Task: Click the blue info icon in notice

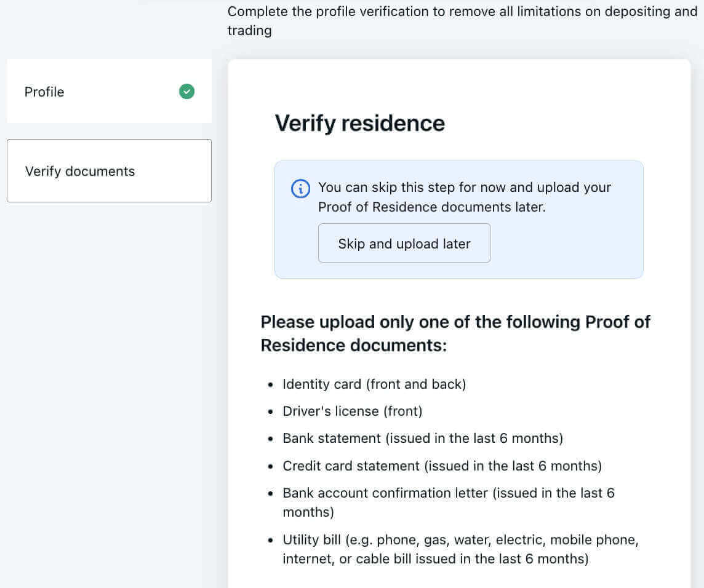Action: coord(300,188)
